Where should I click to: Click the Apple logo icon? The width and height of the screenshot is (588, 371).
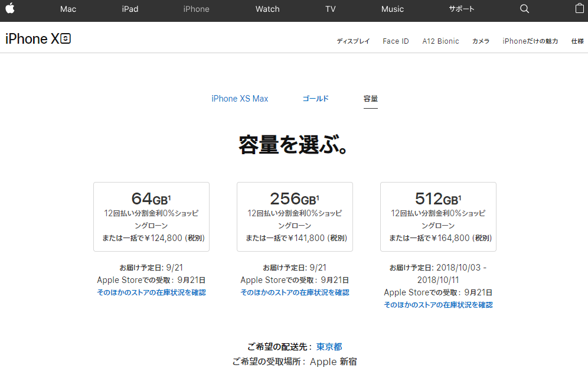[10, 9]
